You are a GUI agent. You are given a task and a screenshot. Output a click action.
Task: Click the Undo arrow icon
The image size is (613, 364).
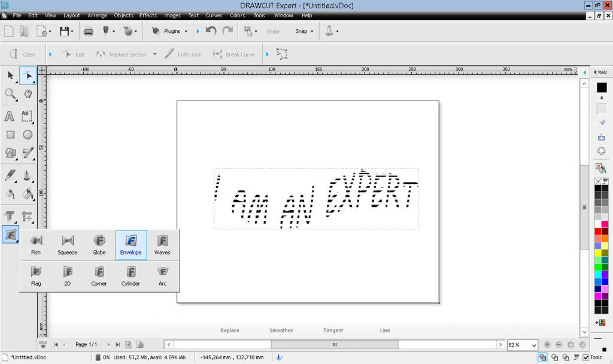[x=211, y=31]
